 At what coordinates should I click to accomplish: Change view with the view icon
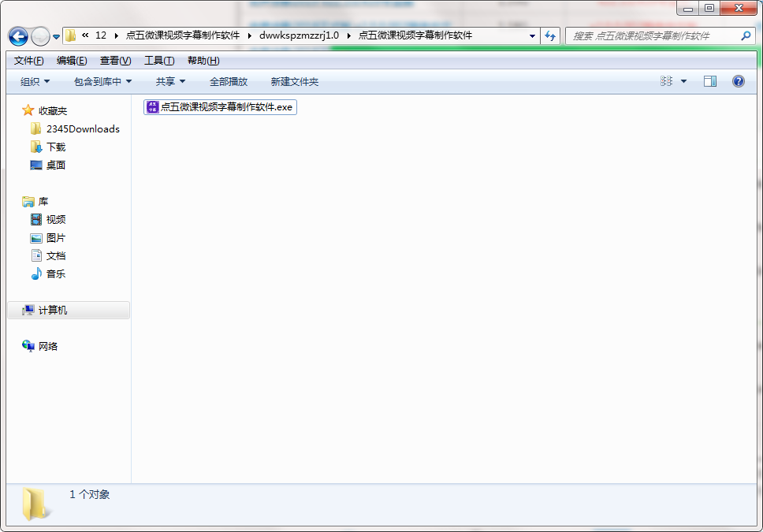(666, 81)
